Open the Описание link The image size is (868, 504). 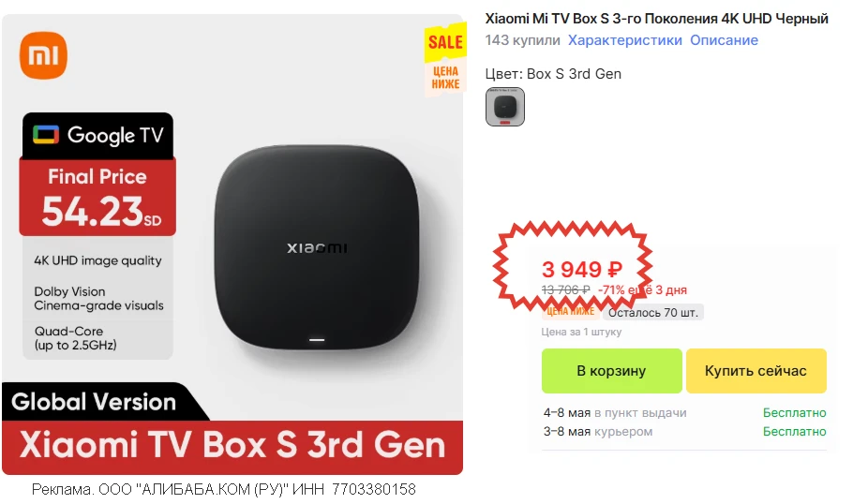coord(724,40)
